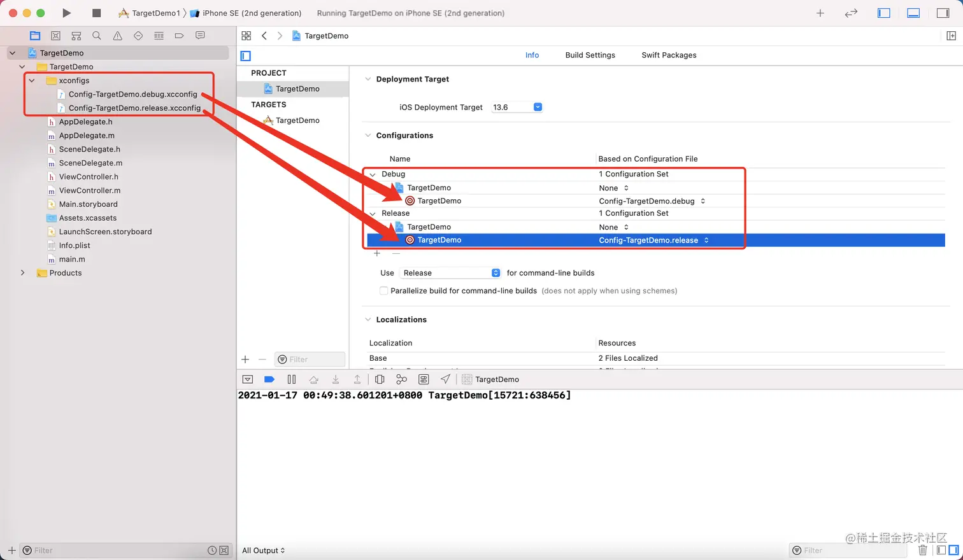
Task: Toggle the left navigator panel
Action: tap(884, 13)
